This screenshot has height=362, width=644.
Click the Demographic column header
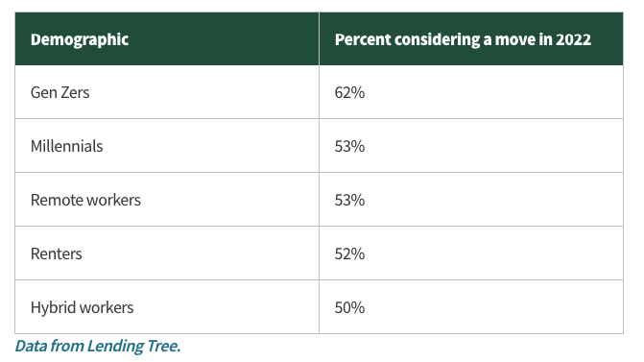[x=167, y=39]
